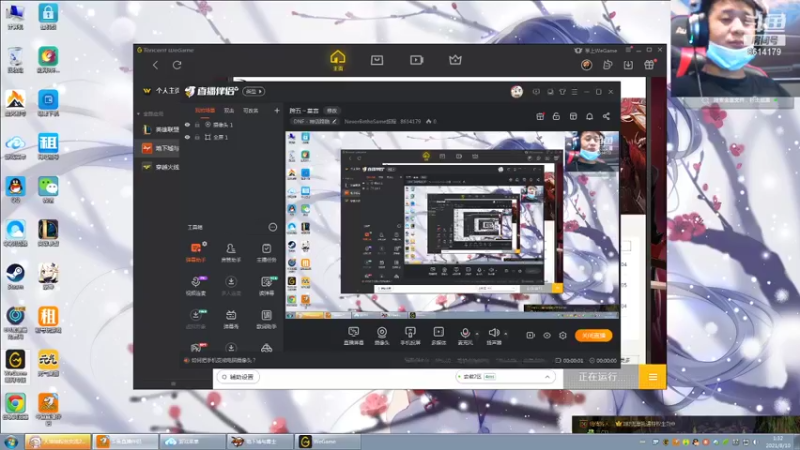Open streaming app hamburger menu
This screenshot has height=450, width=800.
pyautogui.click(x=574, y=92)
